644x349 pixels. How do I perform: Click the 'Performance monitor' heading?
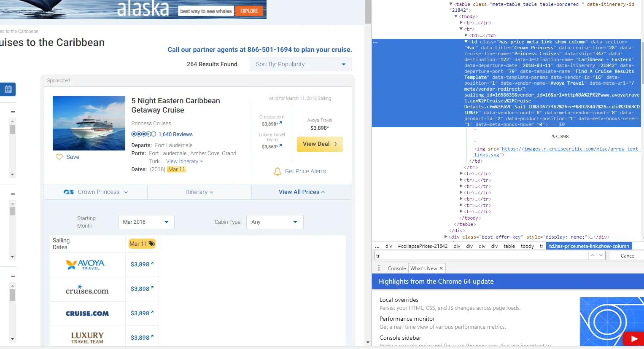(x=407, y=319)
